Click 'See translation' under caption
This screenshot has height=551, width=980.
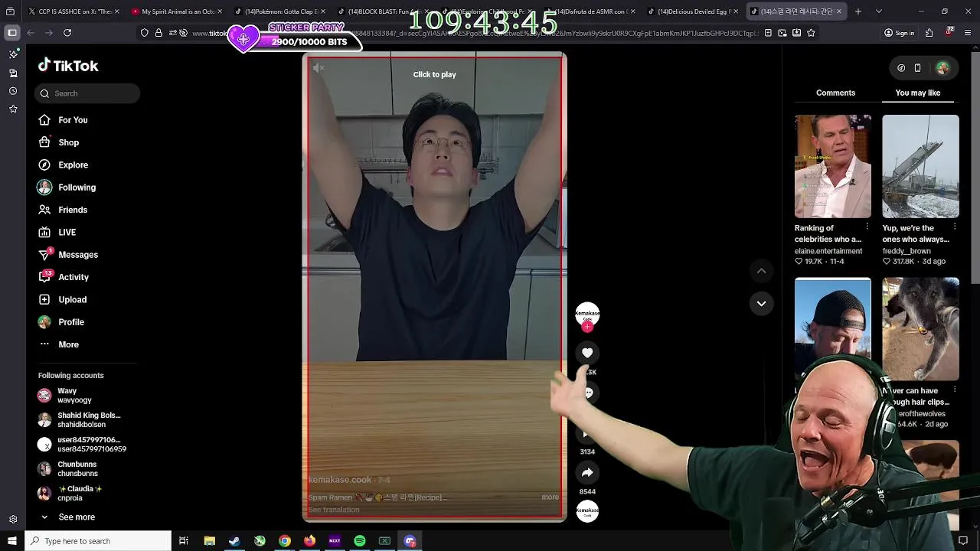tap(334, 510)
